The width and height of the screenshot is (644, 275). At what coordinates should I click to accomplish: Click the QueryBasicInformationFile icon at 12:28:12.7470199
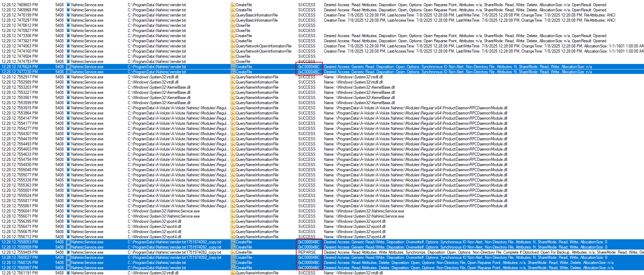click(233, 15)
